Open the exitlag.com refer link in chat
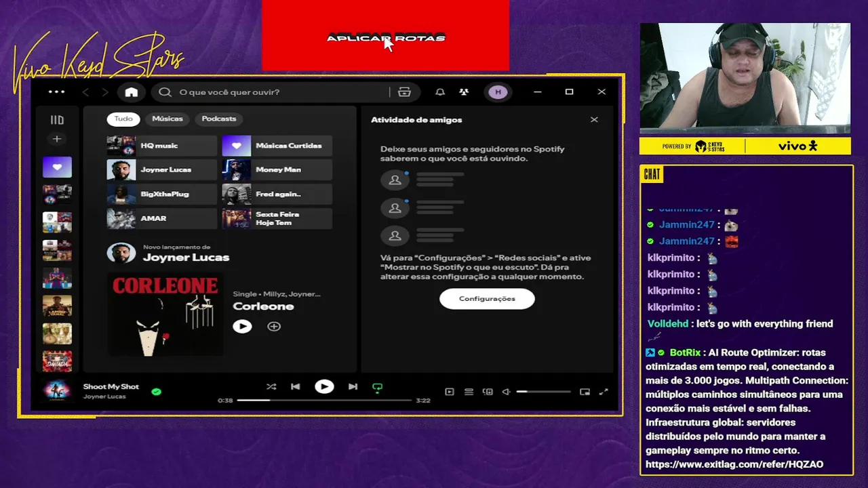This screenshot has width=868, height=488. click(x=734, y=464)
